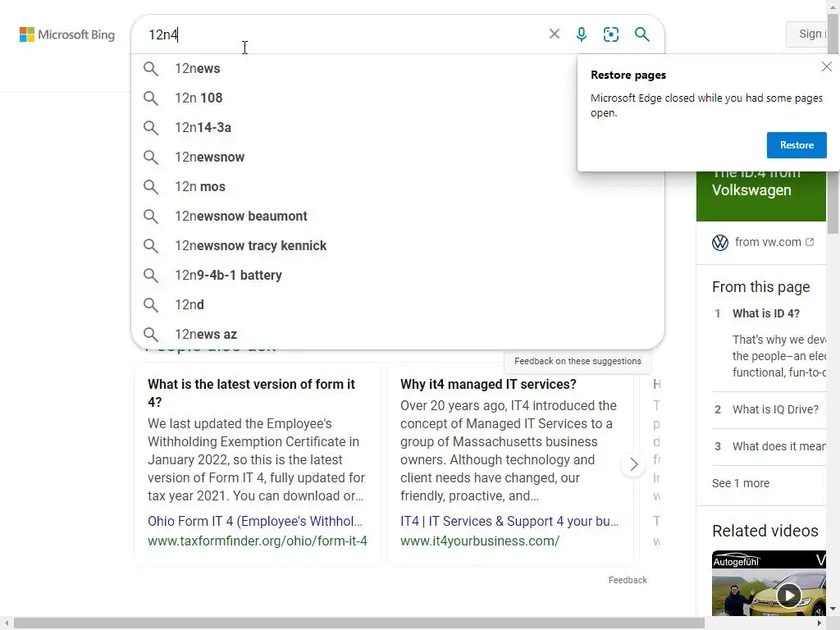Start voice search with the microphone icon
The height and width of the screenshot is (630, 840).
[582, 34]
